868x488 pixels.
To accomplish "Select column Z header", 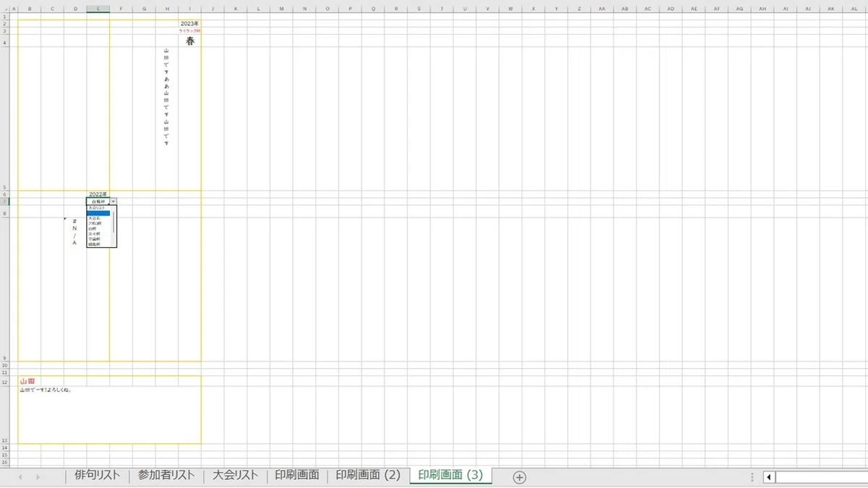I will tap(579, 9).
